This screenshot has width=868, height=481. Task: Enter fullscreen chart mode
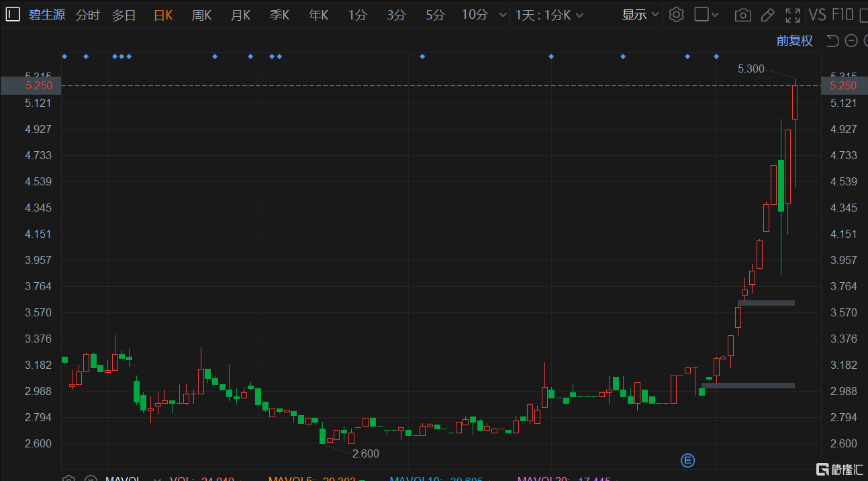pos(793,15)
